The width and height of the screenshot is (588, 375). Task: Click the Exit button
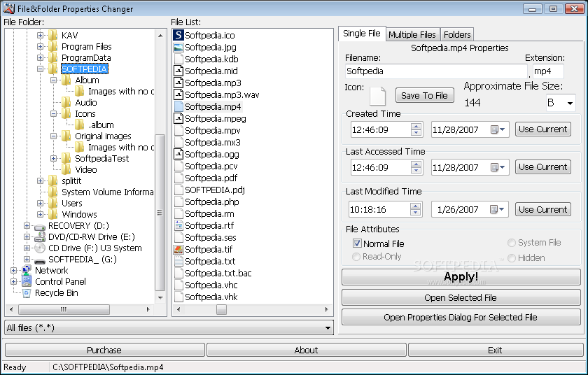pyautogui.click(x=496, y=350)
